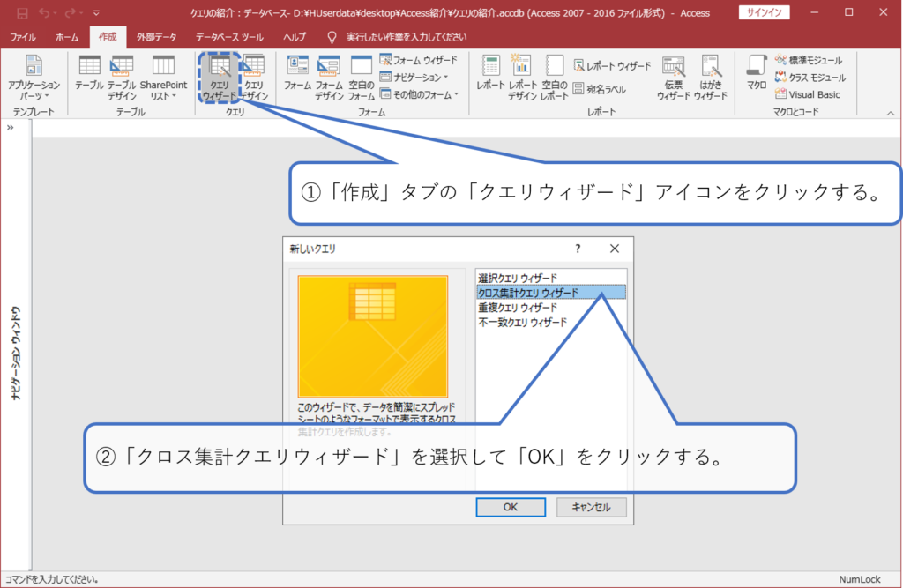This screenshot has height=588, width=903.
Task: Click the 宛名ラベル icon
Action: (x=600, y=89)
